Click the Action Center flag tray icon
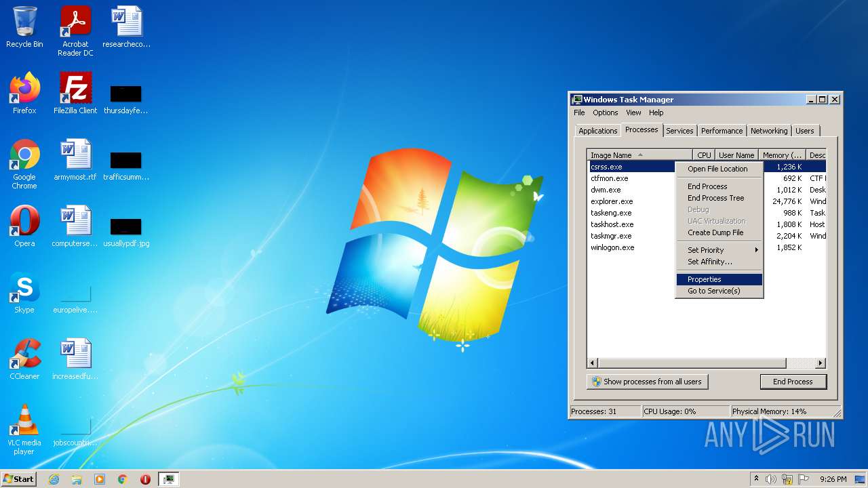 pos(804,479)
